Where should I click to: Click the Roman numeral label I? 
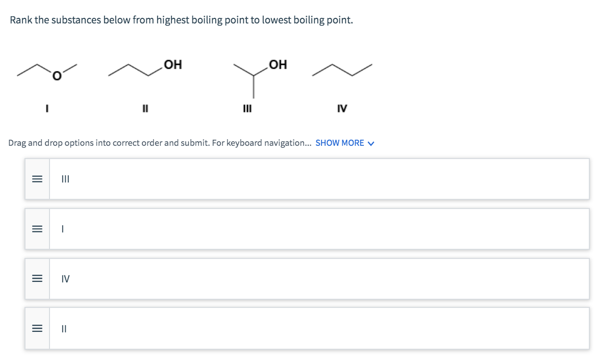(x=47, y=109)
